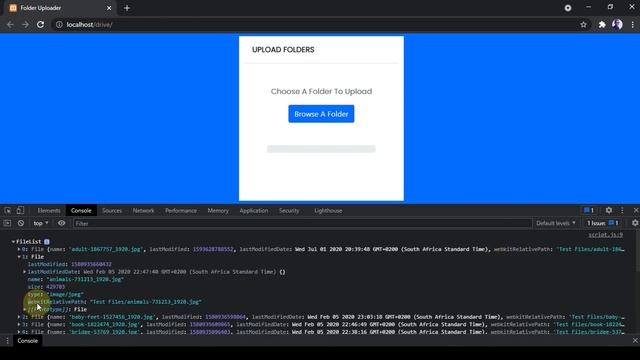Click the webkitRelativePath value for animals

146,302
